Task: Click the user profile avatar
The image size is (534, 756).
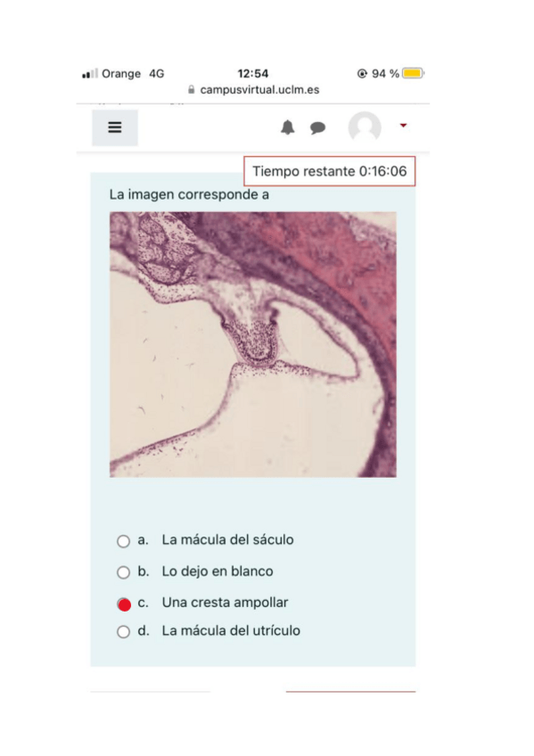Action: (x=365, y=127)
